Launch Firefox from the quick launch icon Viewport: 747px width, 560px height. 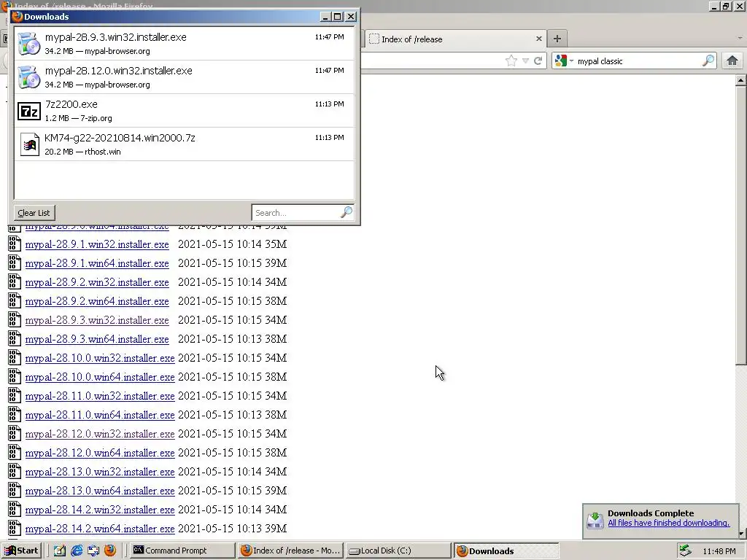pyautogui.click(x=110, y=551)
